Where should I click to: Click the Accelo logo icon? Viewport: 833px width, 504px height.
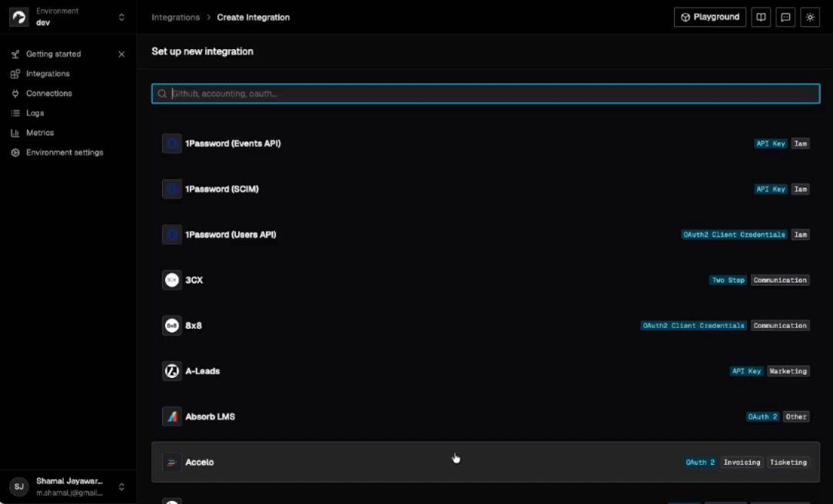172,462
